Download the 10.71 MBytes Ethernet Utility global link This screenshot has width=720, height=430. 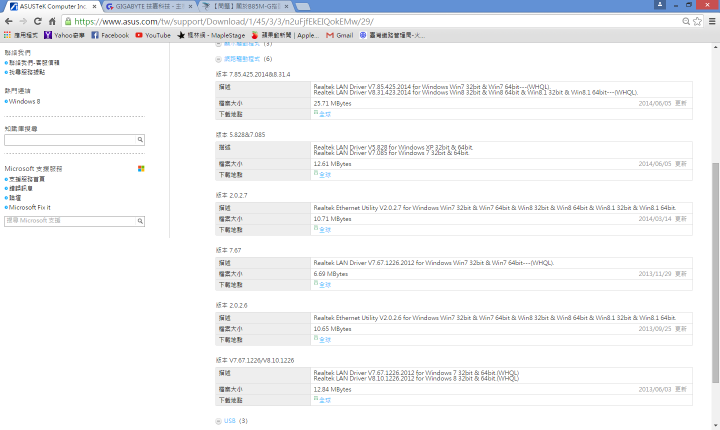point(325,230)
